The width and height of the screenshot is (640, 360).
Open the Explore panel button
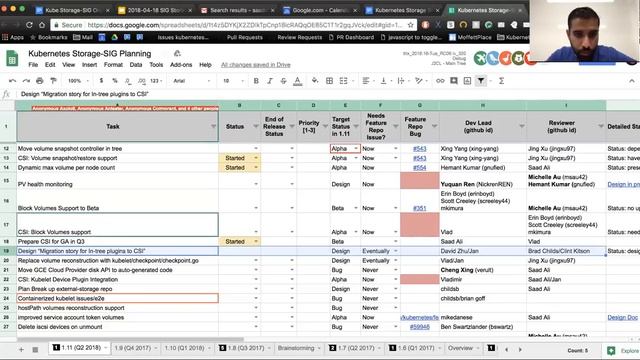[x=623, y=351]
